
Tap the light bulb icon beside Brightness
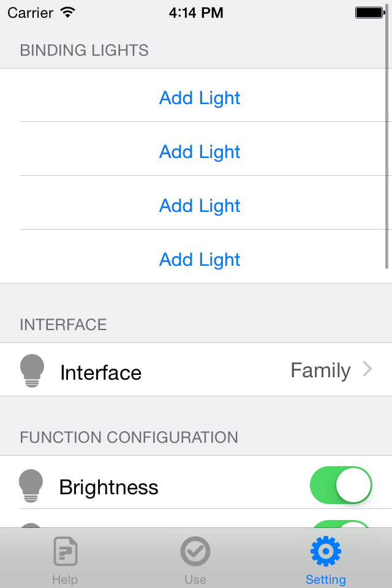tap(31, 486)
